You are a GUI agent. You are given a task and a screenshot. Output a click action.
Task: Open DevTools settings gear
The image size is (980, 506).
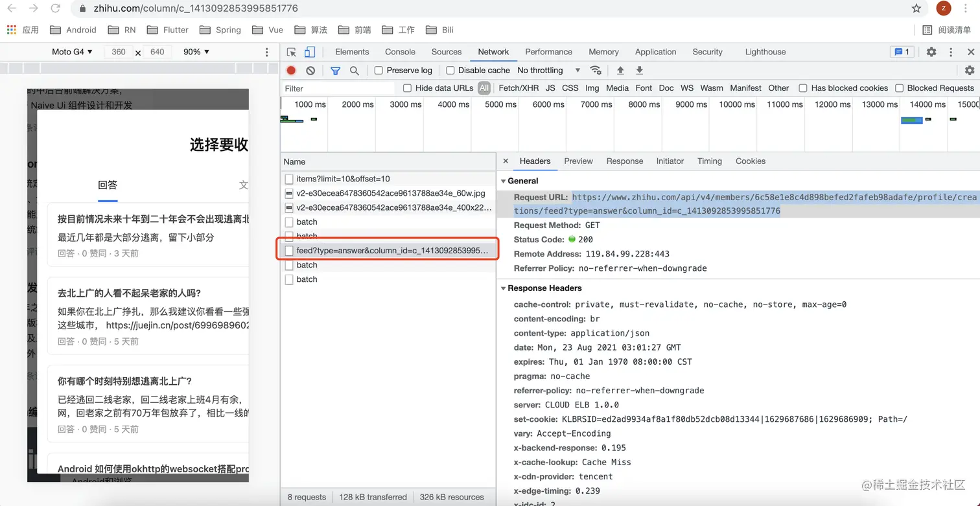click(x=931, y=52)
